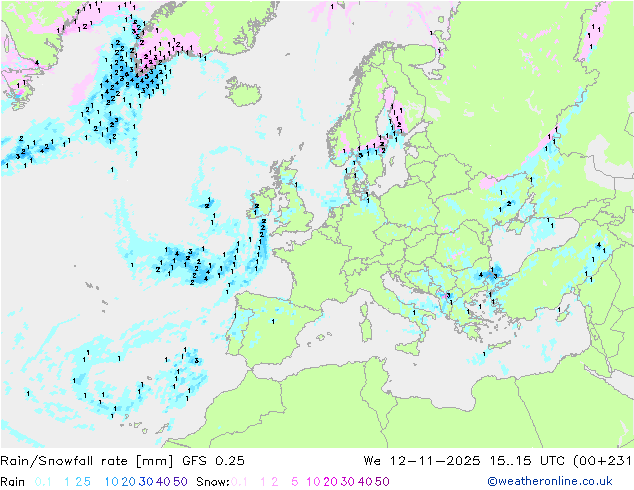
Task: Click the "15..15 UTC" time text
Action: tap(527, 461)
